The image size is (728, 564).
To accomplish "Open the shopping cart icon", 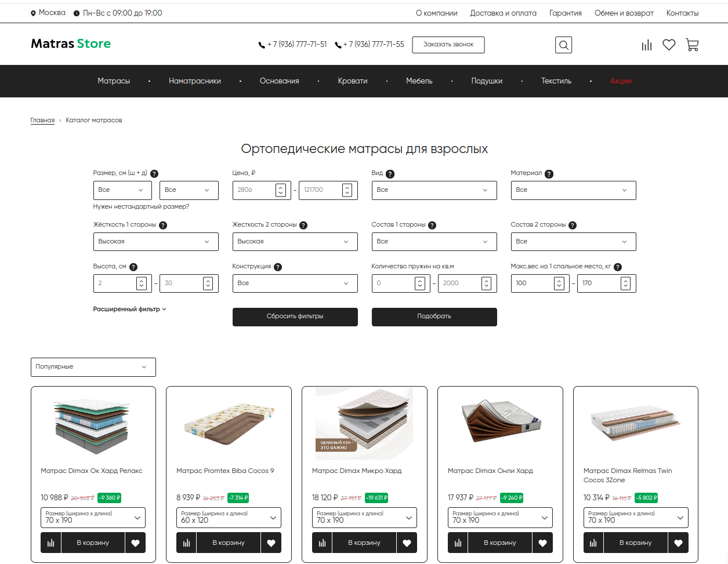I will [x=692, y=45].
